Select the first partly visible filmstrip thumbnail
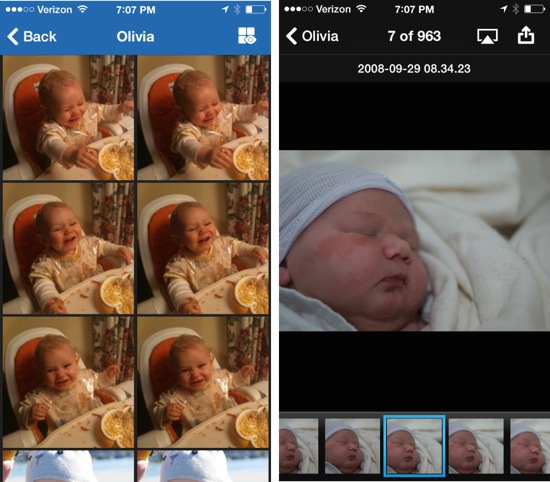This screenshot has height=482, width=550. [299, 446]
